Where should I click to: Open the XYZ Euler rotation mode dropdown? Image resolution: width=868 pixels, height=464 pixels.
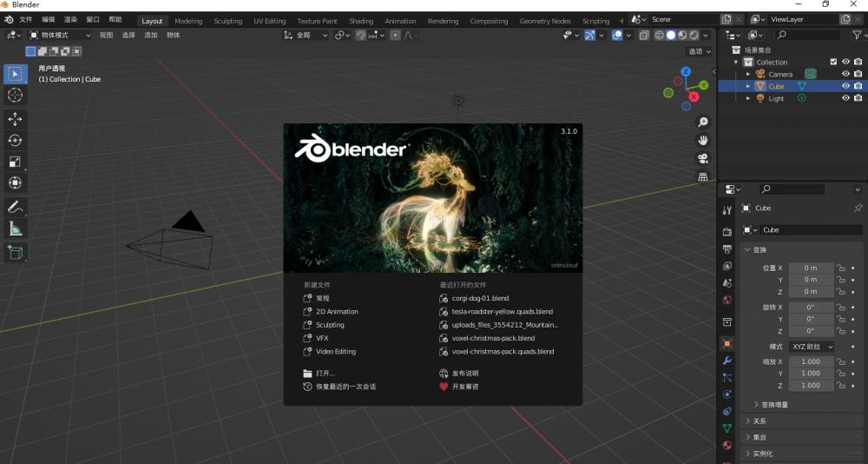coord(811,347)
